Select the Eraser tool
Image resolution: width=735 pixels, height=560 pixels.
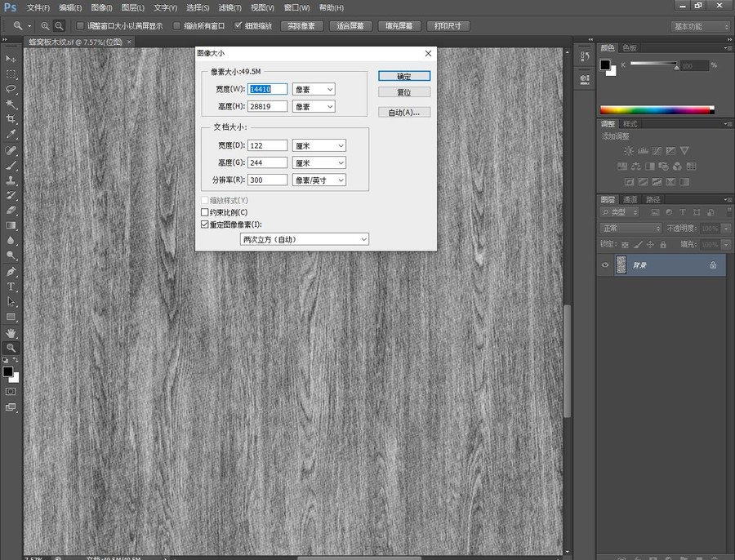(x=11, y=211)
